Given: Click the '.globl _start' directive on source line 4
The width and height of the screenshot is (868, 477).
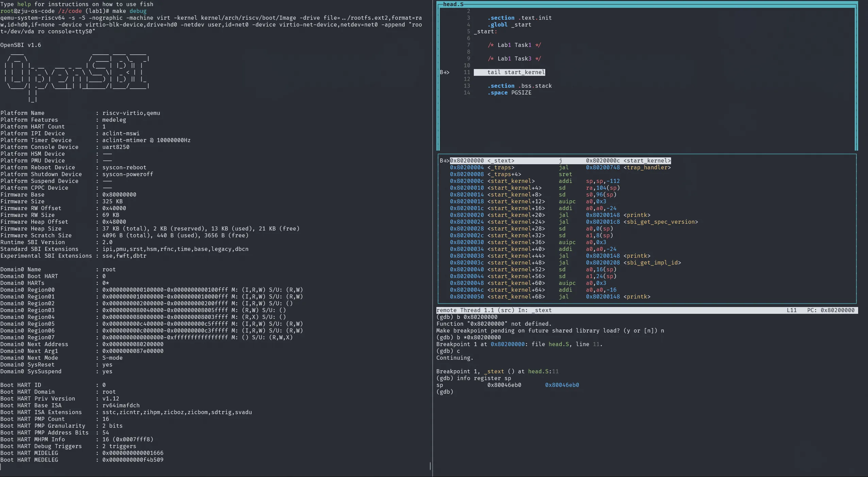Looking at the screenshot, I should [x=509, y=24].
